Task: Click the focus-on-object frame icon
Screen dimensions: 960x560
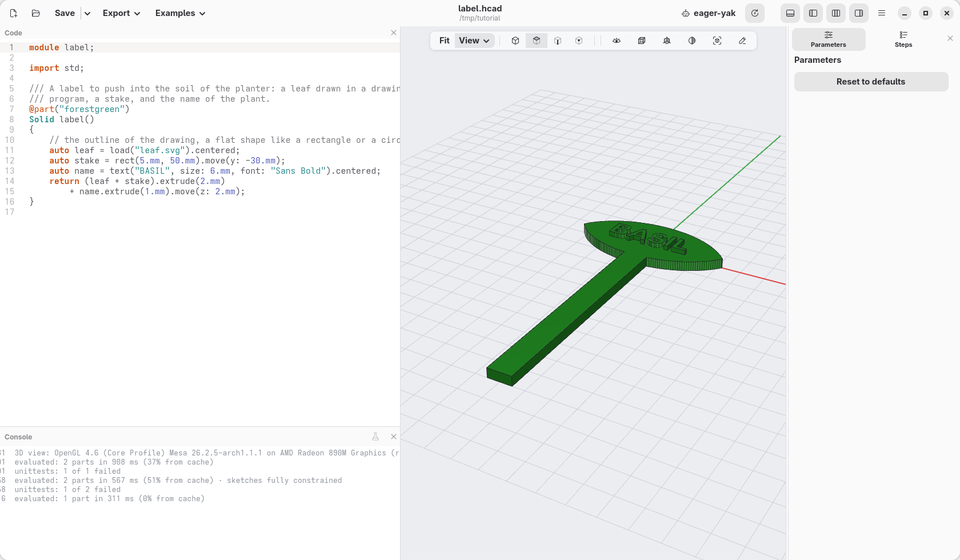Action: click(717, 41)
